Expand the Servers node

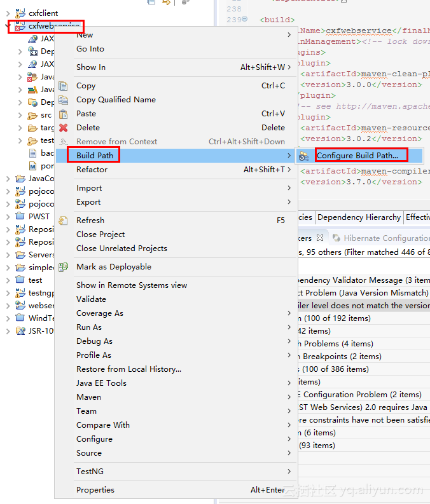[x=8, y=255]
